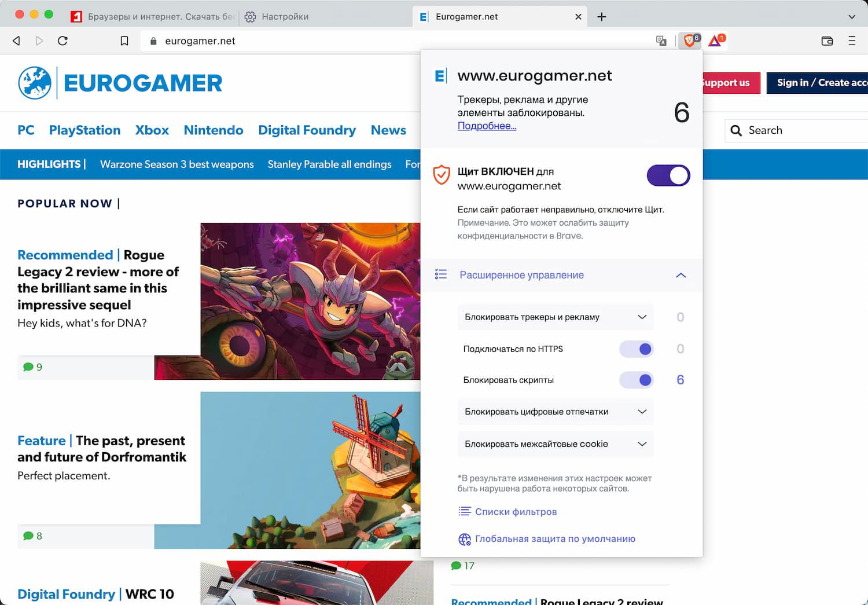
Task: Open the Xbox section
Action: [152, 130]
